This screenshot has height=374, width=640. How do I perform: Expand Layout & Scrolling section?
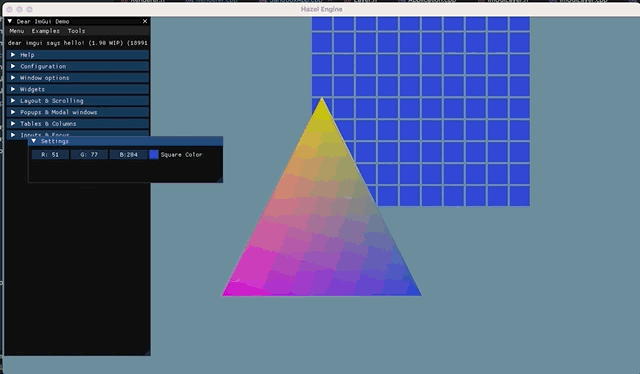click(78, 100)
